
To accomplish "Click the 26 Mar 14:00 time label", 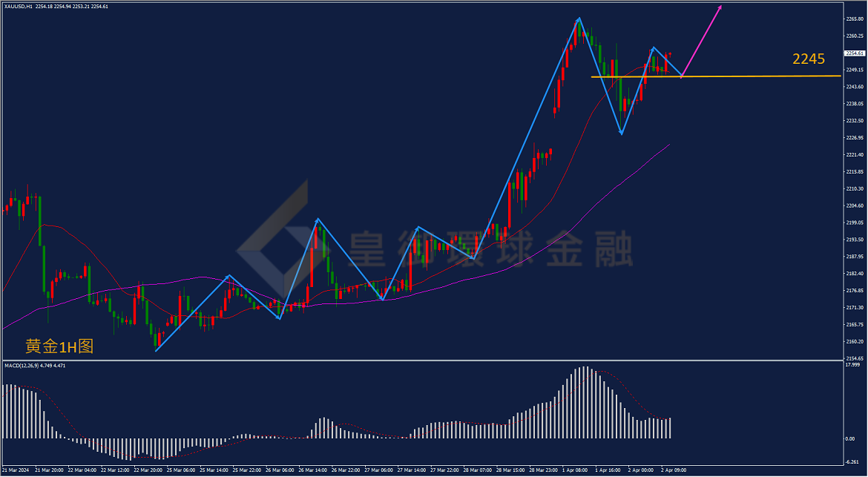I will click(312, 470).
